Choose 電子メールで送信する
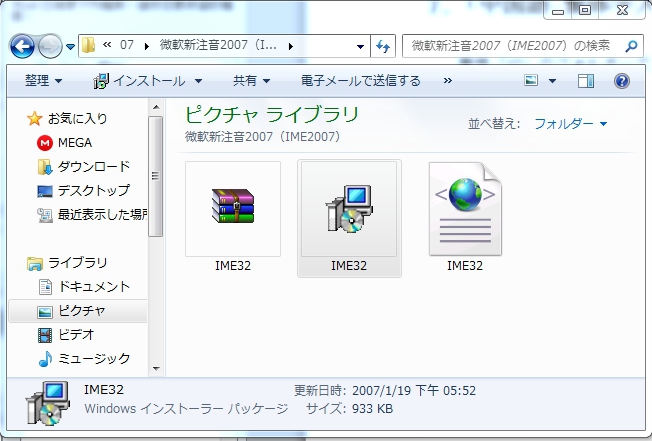The image size is (652, 441). point(361,81)
